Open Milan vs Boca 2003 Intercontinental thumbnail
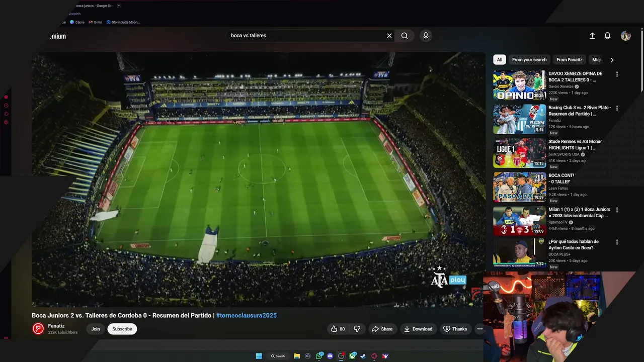Viewport: 644px width, 362px height. [x=519, y=221]
